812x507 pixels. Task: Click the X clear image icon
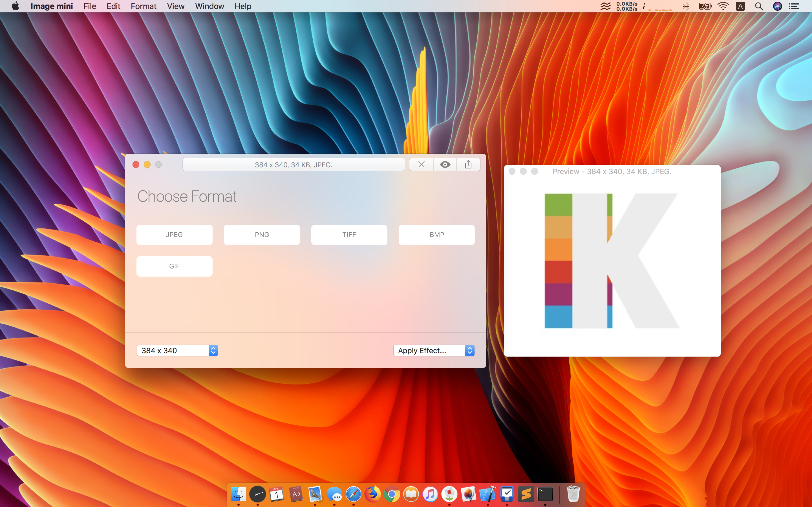click(422, 165)
